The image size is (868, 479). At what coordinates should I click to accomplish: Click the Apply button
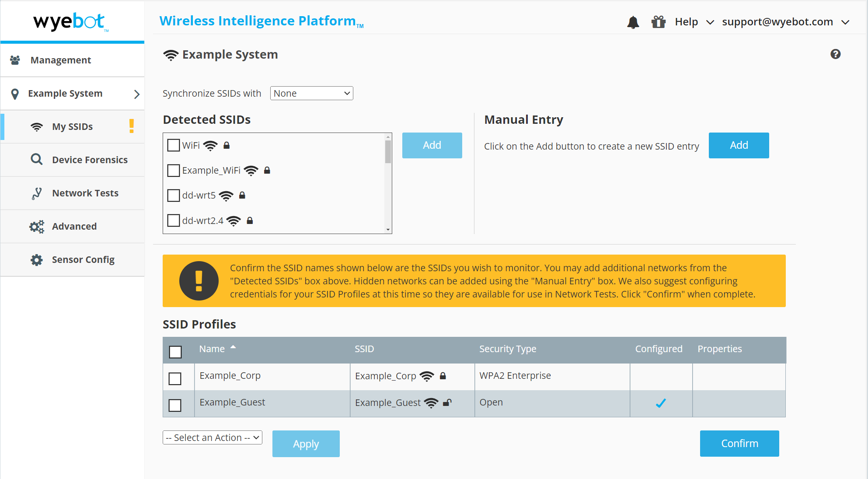click(306, 444)
